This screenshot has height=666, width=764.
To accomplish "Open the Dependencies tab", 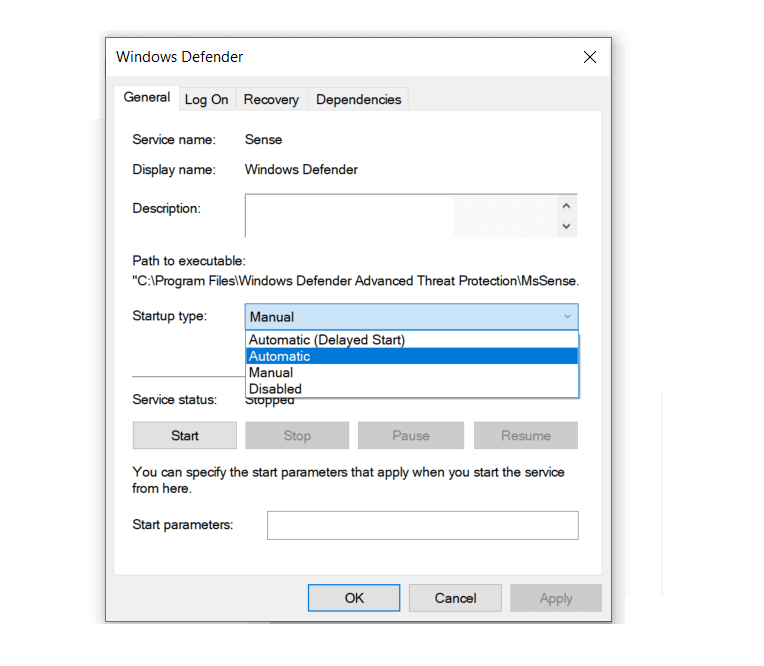I will tap(359, 99).
